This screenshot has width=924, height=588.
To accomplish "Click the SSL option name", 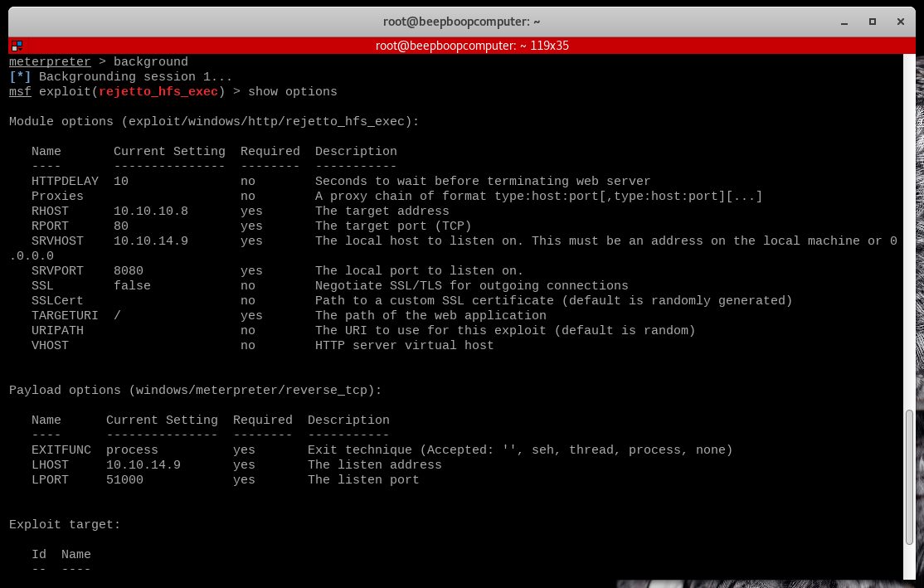I will coord(42,286).
